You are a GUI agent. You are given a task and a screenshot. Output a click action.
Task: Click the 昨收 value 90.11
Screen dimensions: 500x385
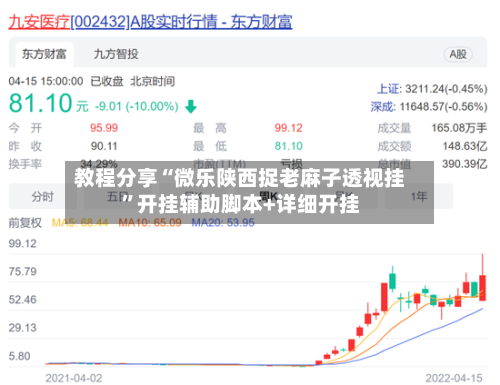(104, 146)
